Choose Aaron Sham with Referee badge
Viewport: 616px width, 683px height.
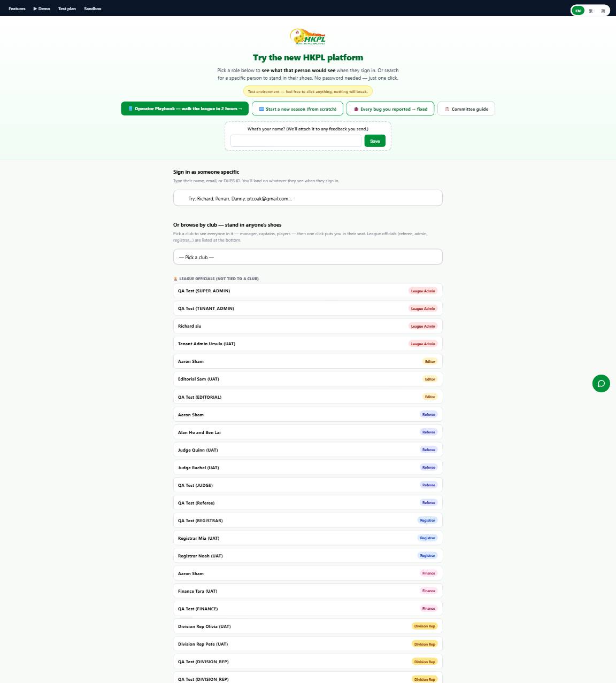tap(308, 415)
